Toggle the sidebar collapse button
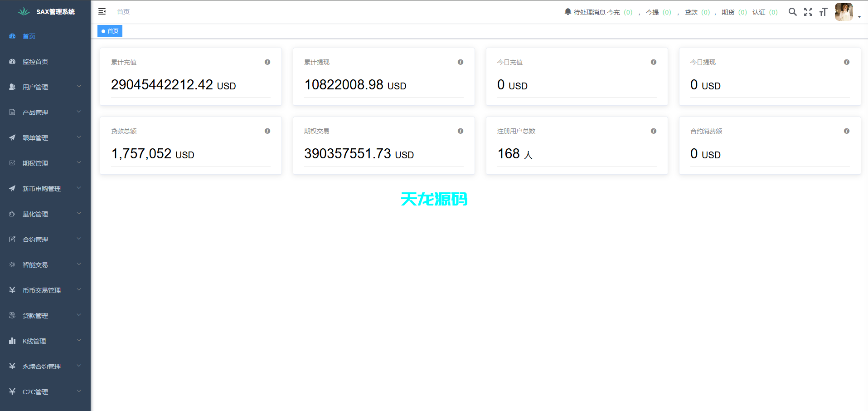This screenshot has width=868, height=411. pyautogui.click(x=102, y=11)
